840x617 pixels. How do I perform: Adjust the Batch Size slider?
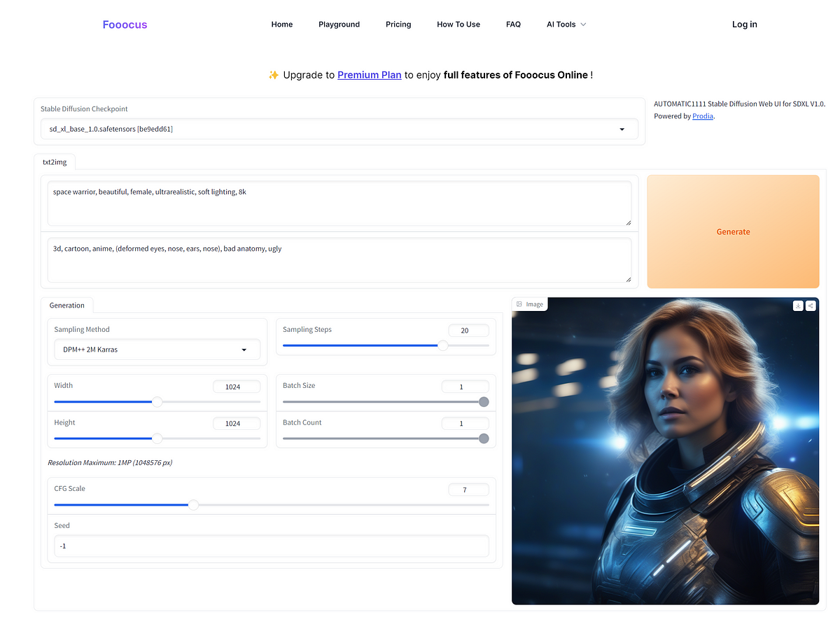[x=386, y=402]
